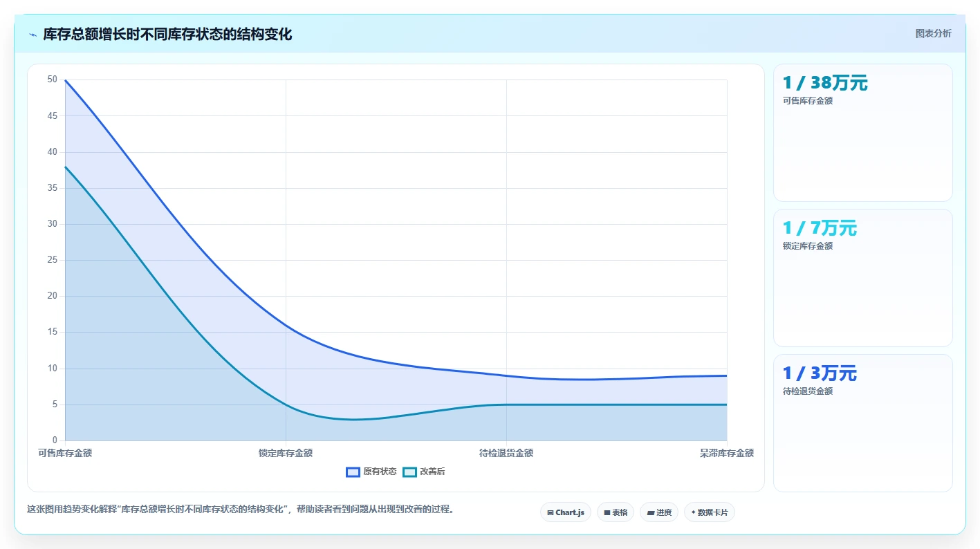Click the y-axis value 40
This screenshot has width=980, height=549.
(x=53, y=152)
